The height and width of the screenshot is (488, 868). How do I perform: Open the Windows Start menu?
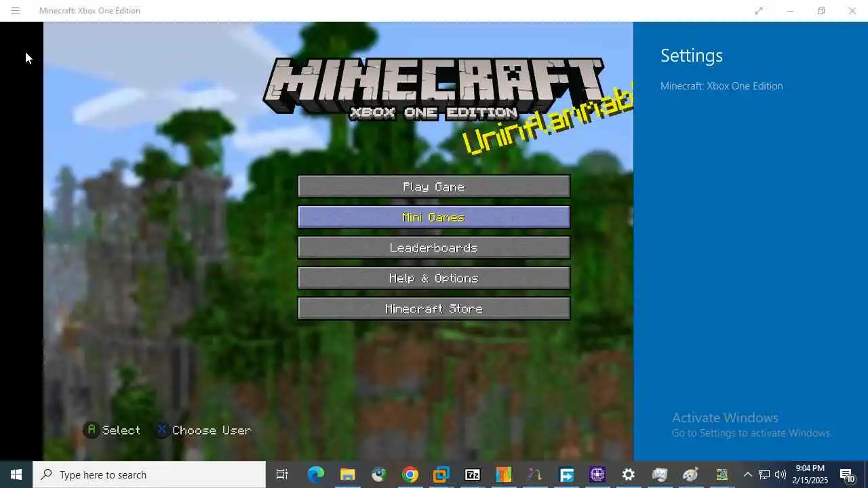pos(16,474)
